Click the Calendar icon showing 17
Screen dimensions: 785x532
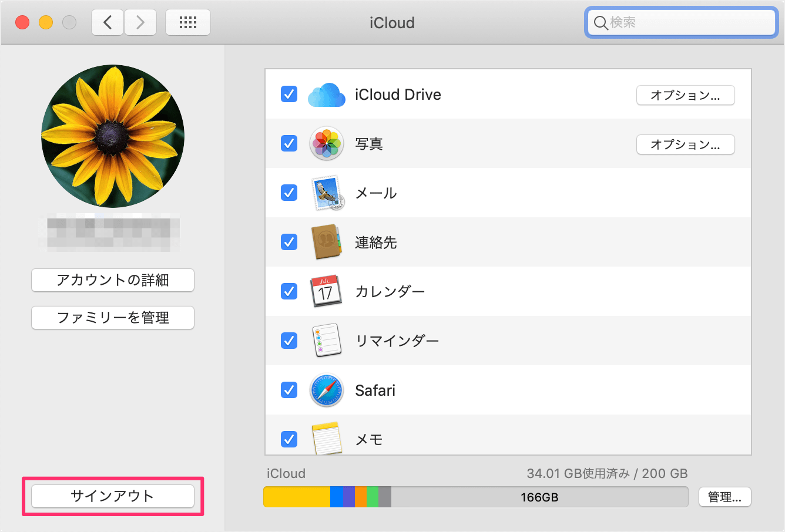point(326,291)
